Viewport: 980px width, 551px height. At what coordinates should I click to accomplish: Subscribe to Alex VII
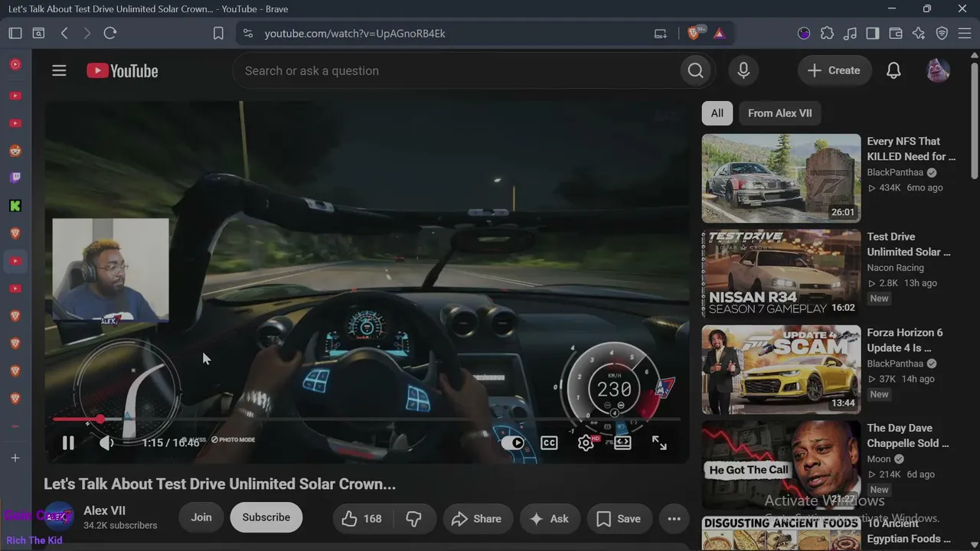point(266,517)
